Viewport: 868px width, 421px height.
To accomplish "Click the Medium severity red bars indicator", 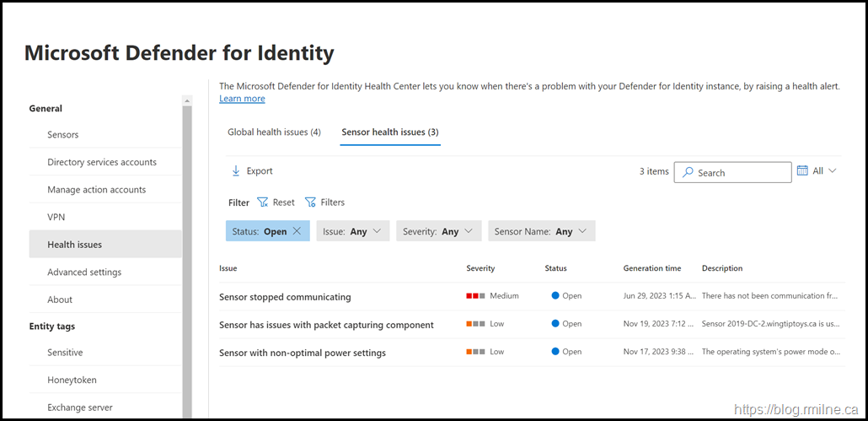I will [x=475, y=296].
